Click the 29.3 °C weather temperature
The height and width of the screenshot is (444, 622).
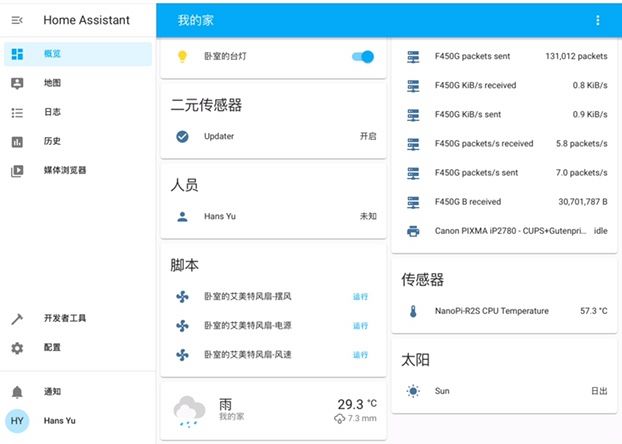click(357, 404)
